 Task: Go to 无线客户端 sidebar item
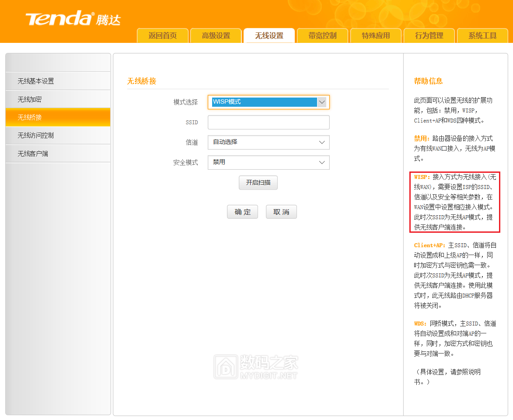pos(58,154)
